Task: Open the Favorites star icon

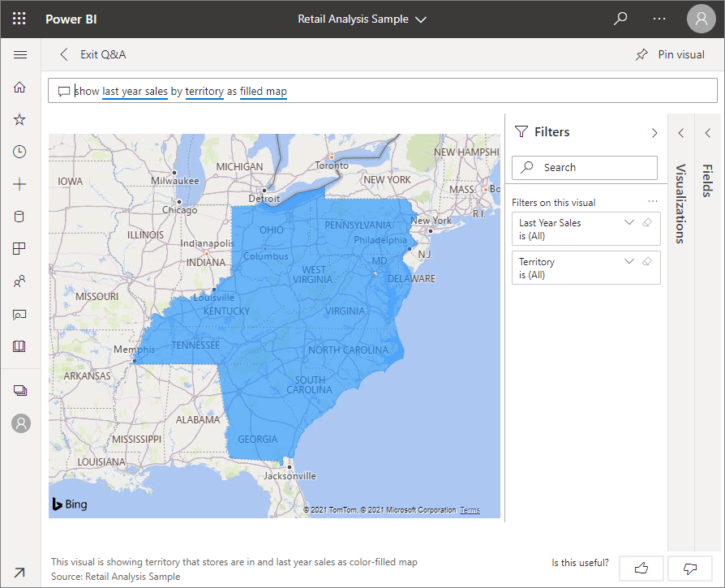Action: point(19,119)
